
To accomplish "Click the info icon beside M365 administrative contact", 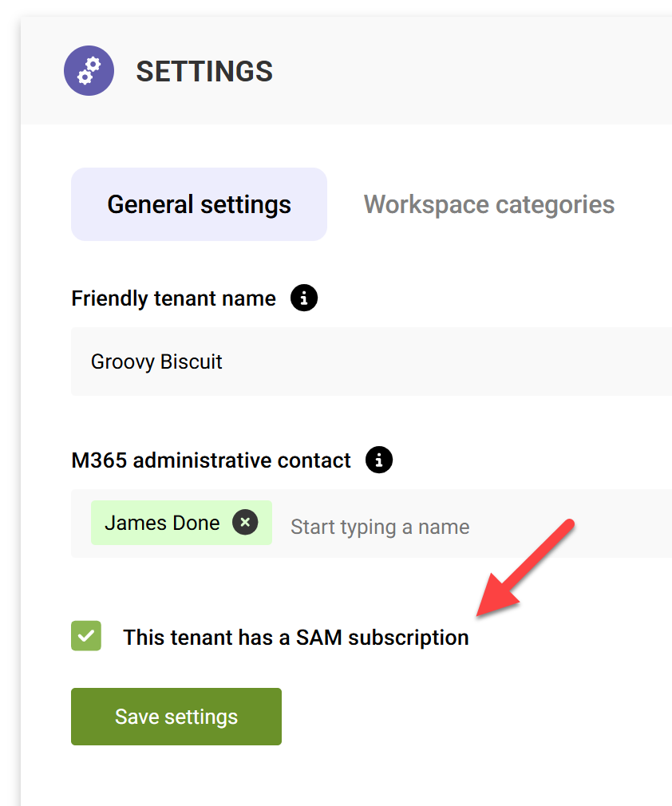I will pyautogui.click(x=378, y=460).
